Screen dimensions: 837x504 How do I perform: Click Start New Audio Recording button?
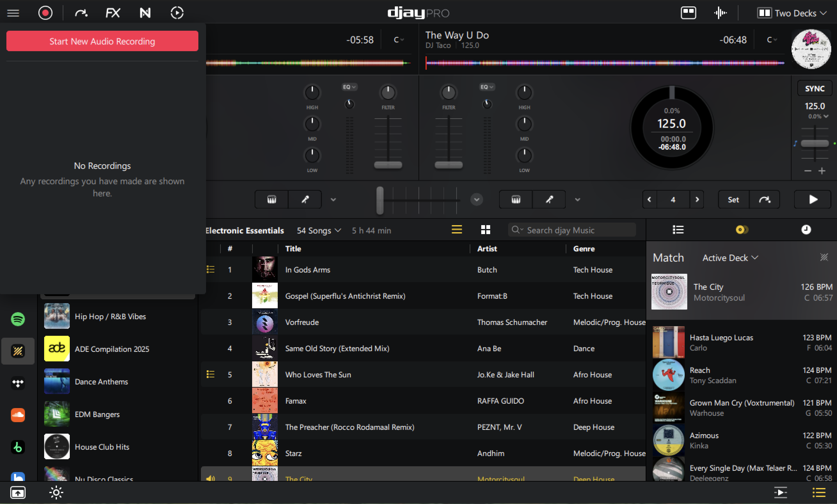[102, 41]
